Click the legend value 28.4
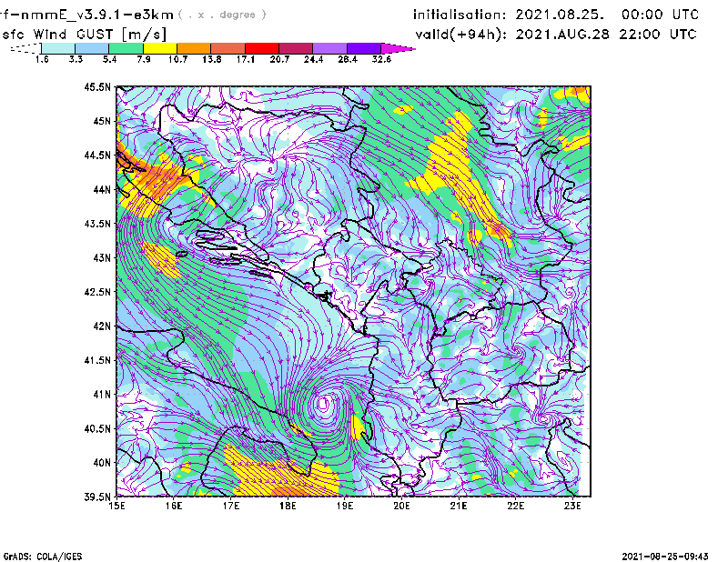The width and height of the screenshot is (728, 562). click(348, 59)
